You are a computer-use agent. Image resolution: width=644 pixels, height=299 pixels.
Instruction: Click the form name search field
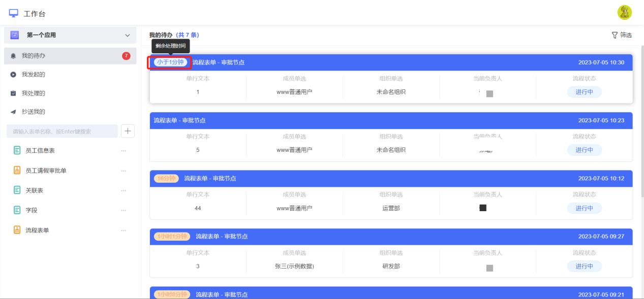(62, 131)
